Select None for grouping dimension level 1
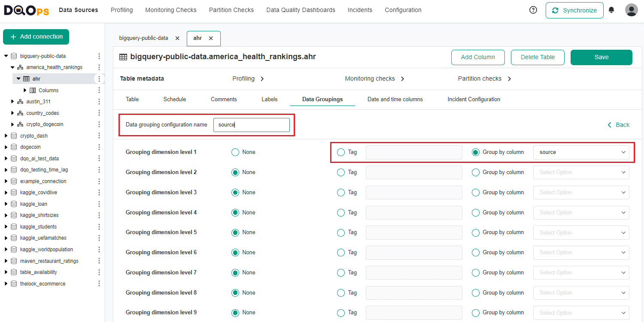Screen dimensions: 644x322 [x=235, y=152]
